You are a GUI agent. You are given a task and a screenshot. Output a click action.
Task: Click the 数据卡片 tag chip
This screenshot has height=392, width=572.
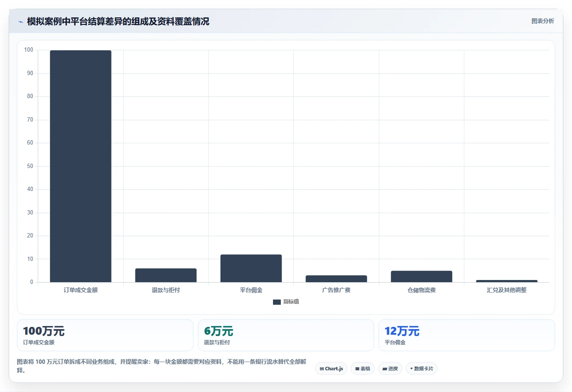click(421, 369)
